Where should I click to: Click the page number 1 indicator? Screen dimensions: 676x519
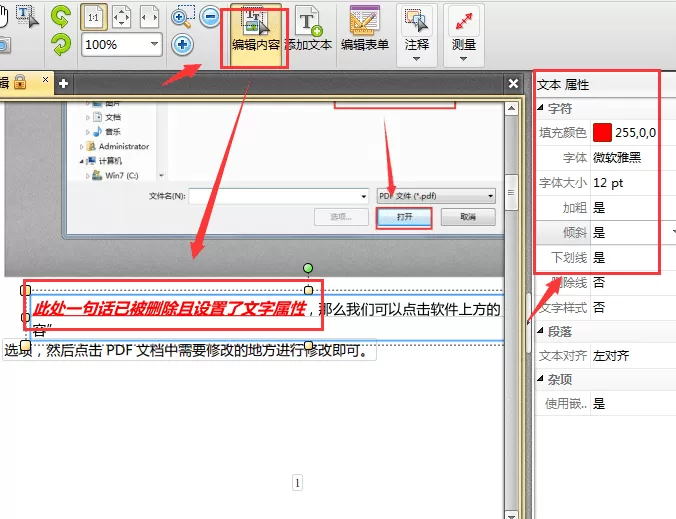click(297, 483)
